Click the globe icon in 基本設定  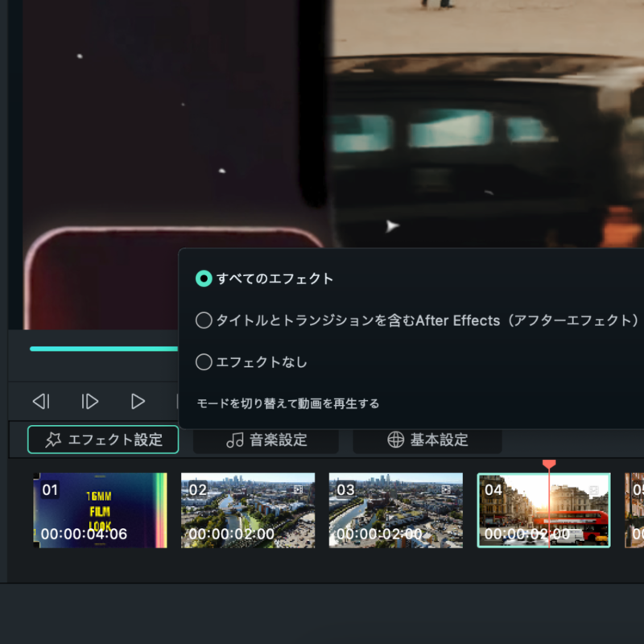click(395, 440)
